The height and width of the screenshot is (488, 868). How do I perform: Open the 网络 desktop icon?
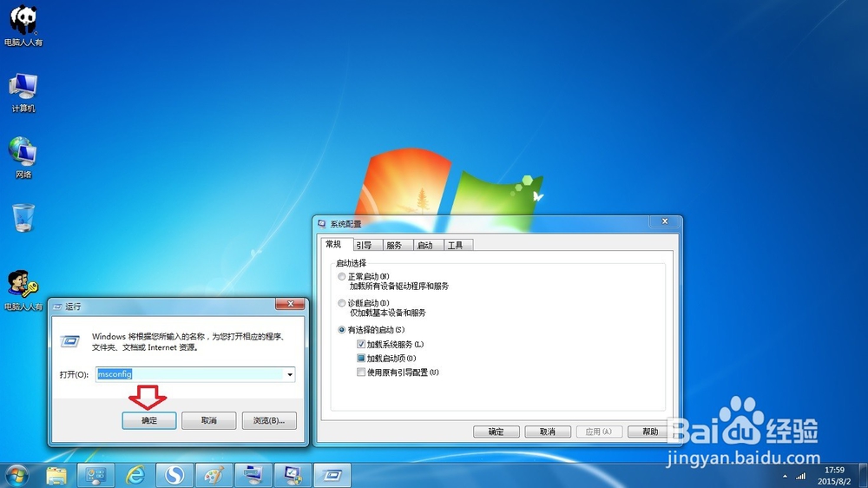(x=23, y=157)
